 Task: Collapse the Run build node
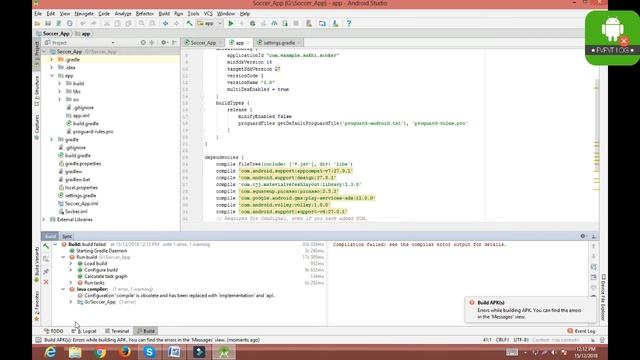63,258
